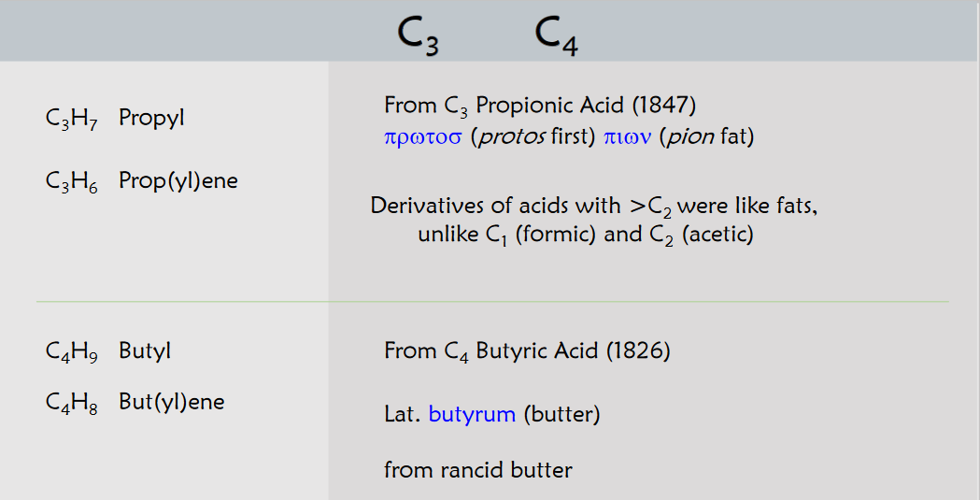Click the line mentioning Propionic Acid (1847)
Screen dimensions: 980x500
click(540, 106)
